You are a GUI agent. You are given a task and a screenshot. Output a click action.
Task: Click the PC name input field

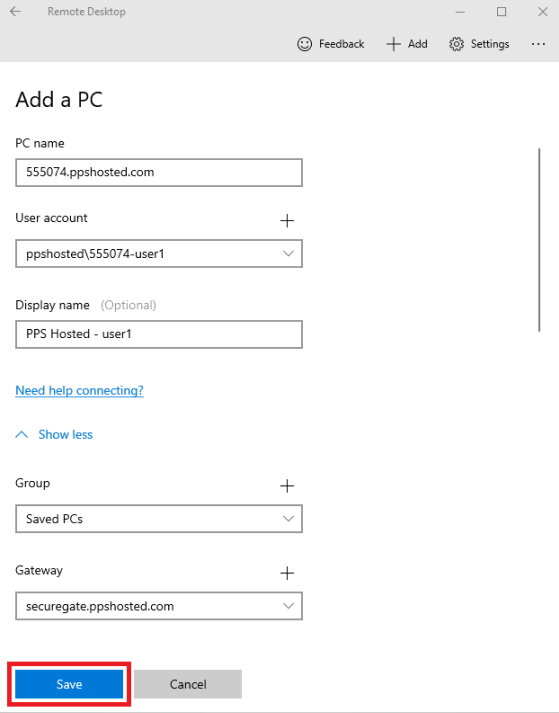(x=159, y=172)
